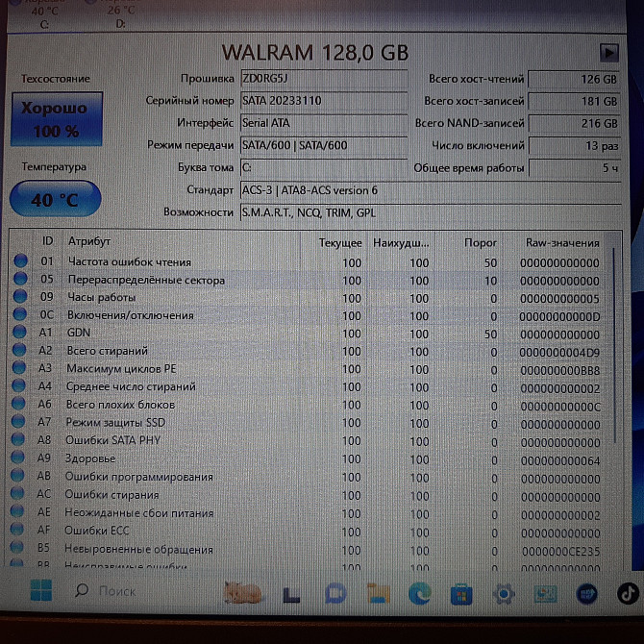Click the WALRAM 128,0 GB disk title
Image resolution: width=644 pixels, height=644 pixels.
coord(315,53)
